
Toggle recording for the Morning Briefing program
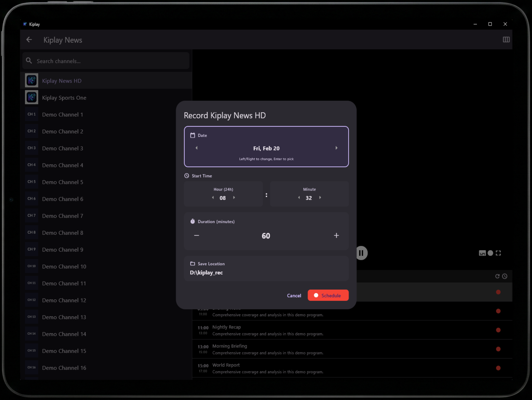click(498, 349)
